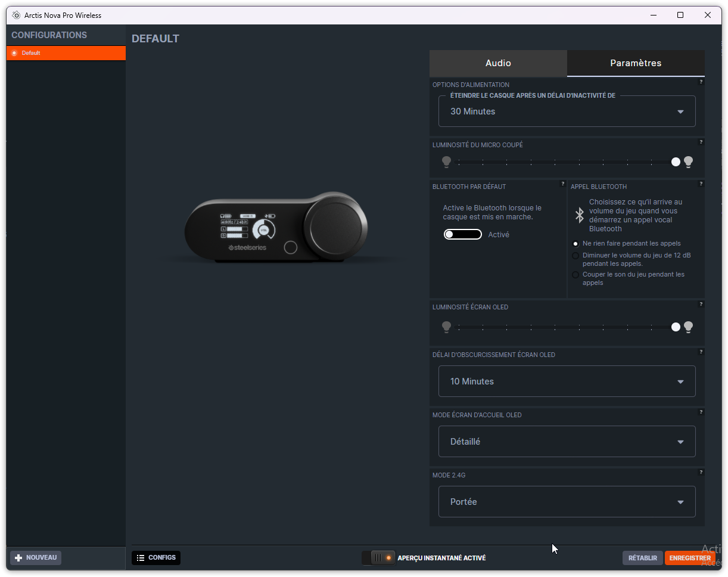Open help for Délai d'obscurcissement écran OLED

tap(701, 352)
